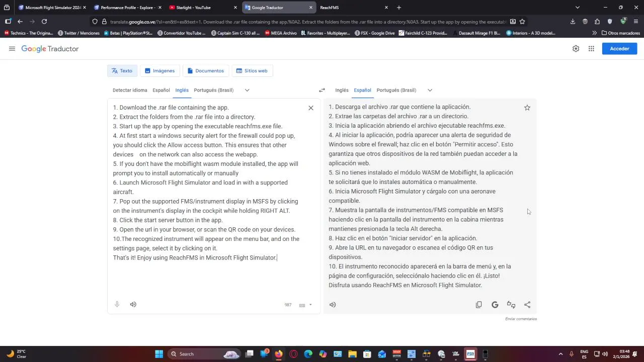Reload the current page

pos(44,22)
